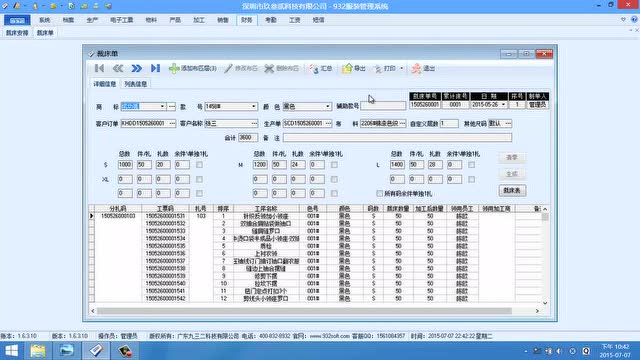Viewport: 640px width, 360px height.
Task: Click the L size 总数 field 1400
Action: pos(397,164)
